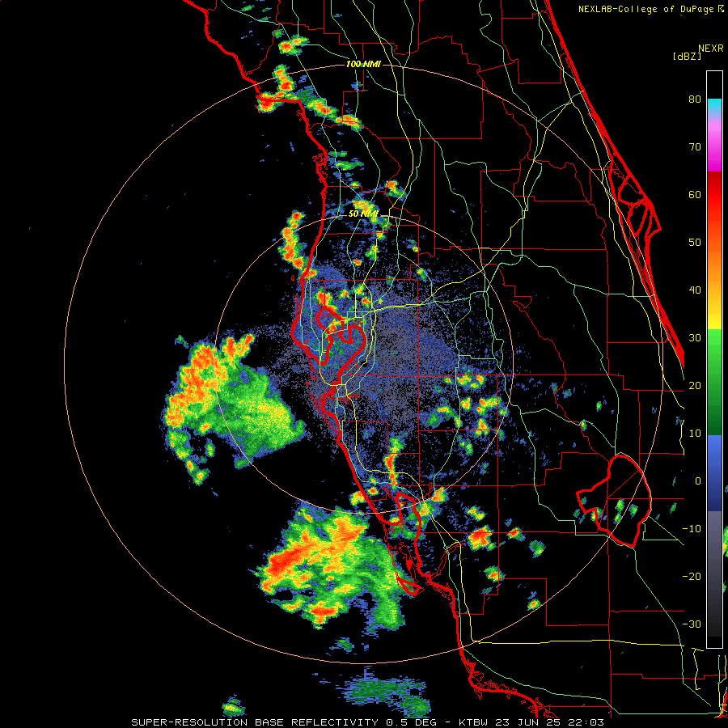Click the 80 value on the dBZ scale
The image size is (728, 728).
click(x=695, y=99)
